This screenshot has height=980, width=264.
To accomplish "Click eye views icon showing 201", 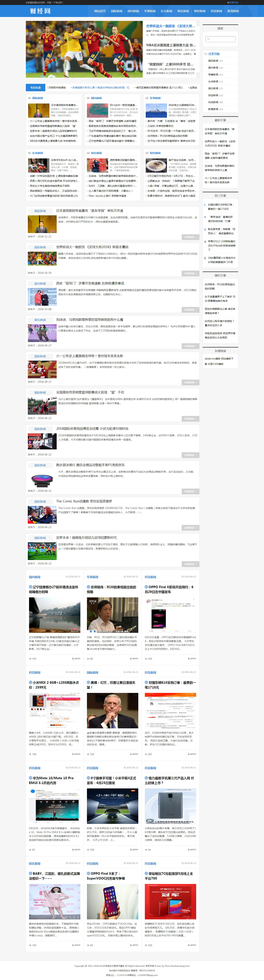I will pyautogui.click(x=146, y=754).
